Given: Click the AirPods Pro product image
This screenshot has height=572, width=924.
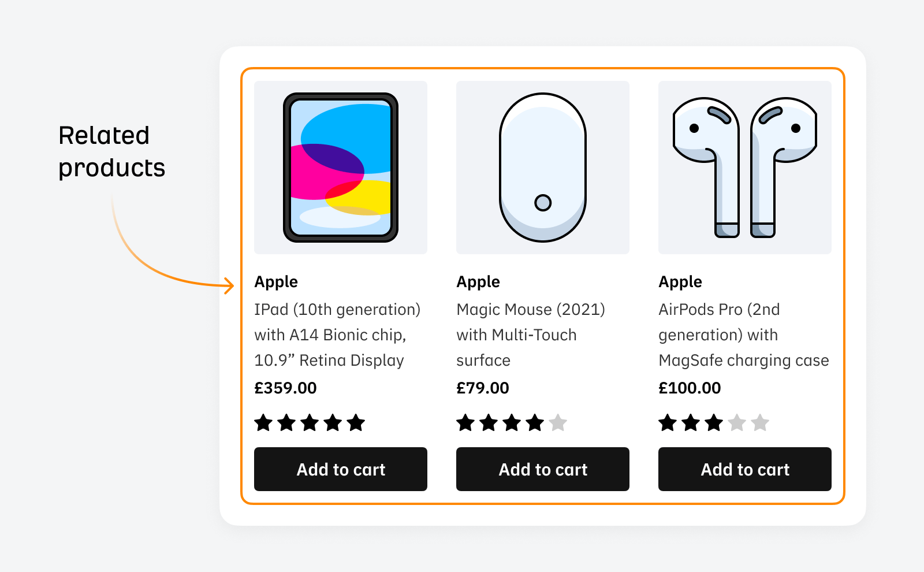Looking at the screenshot, I should click(x=744, y=168).
